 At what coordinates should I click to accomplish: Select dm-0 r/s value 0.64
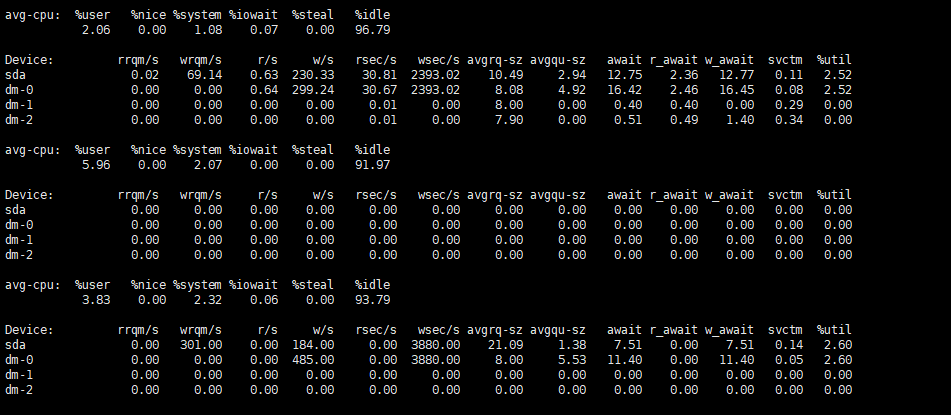point(264,90)
